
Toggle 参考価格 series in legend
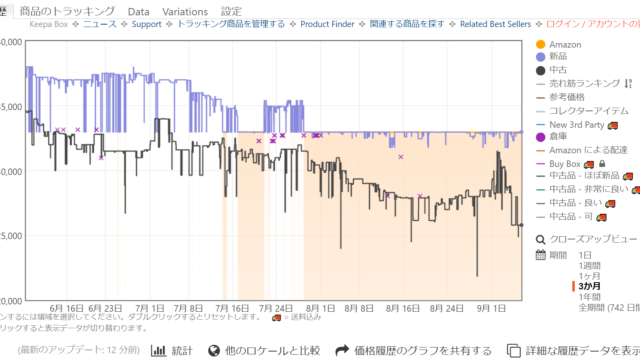[567, 97]
